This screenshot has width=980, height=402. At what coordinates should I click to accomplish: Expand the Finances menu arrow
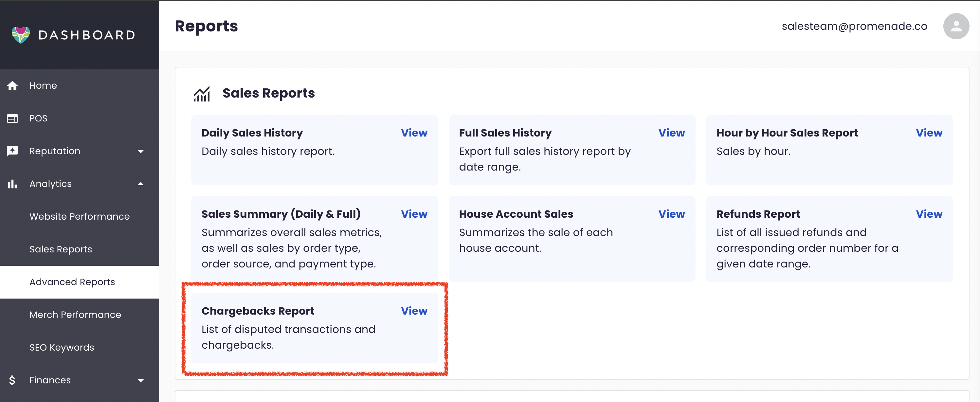click(141, 380)
